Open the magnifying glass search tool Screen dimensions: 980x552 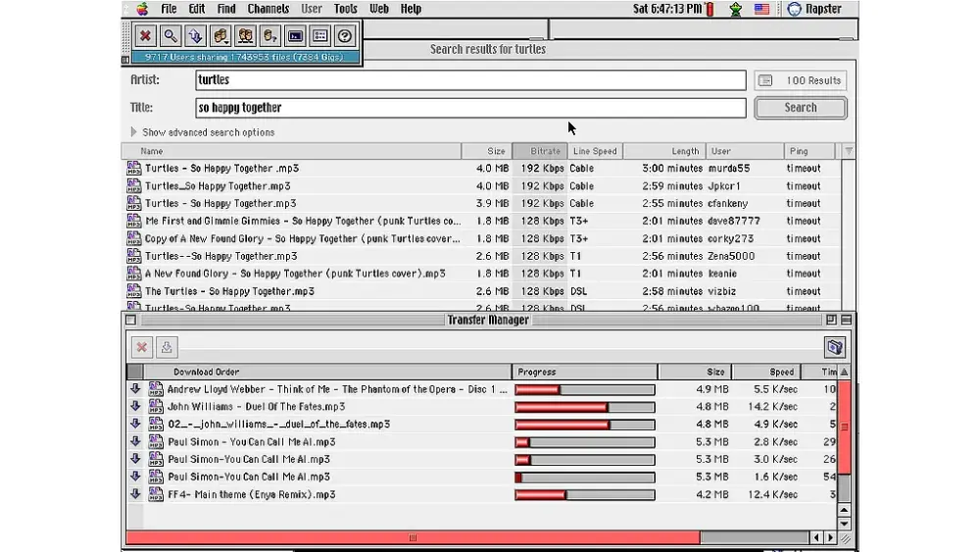pyautogui.click(x=170, y=36)
